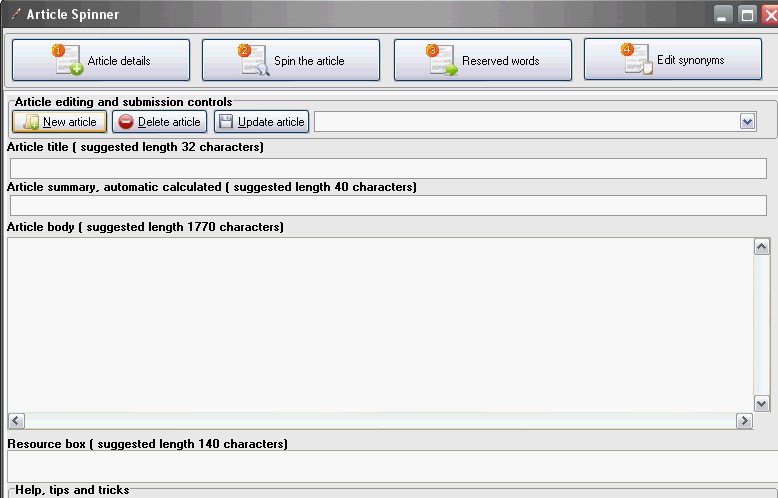Go to the Edit synonyms step
Image resolution: width=778 pixels, height=498 pixels.
673,60
